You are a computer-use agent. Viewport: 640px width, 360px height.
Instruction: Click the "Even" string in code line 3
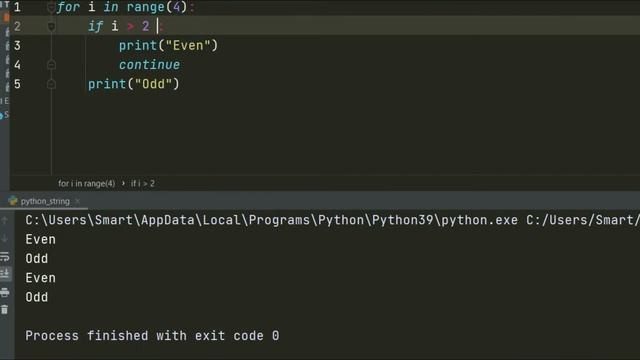188,46
